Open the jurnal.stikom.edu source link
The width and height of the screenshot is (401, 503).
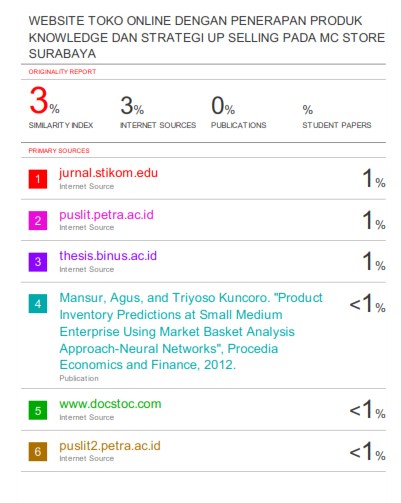tap(108, 173)
